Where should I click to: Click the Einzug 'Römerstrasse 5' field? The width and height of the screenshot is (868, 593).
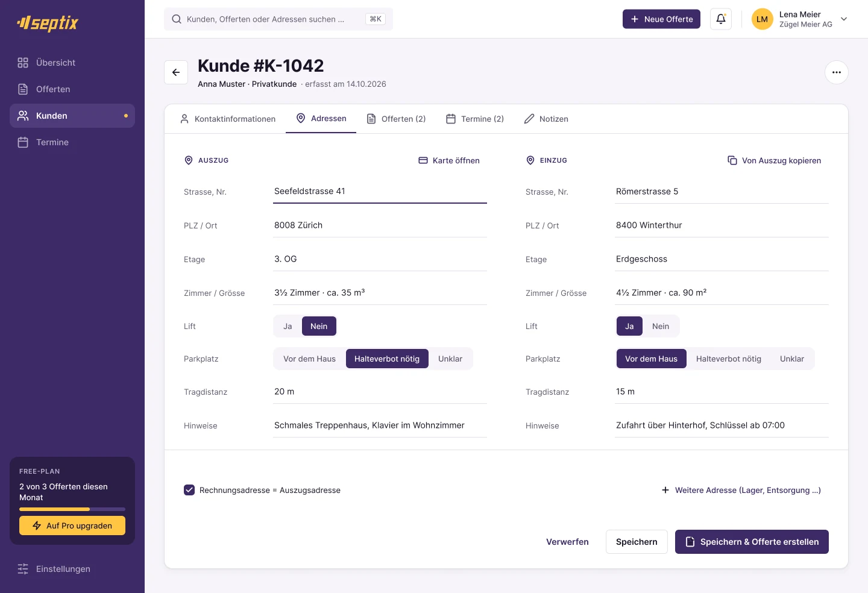click(722, 192)
